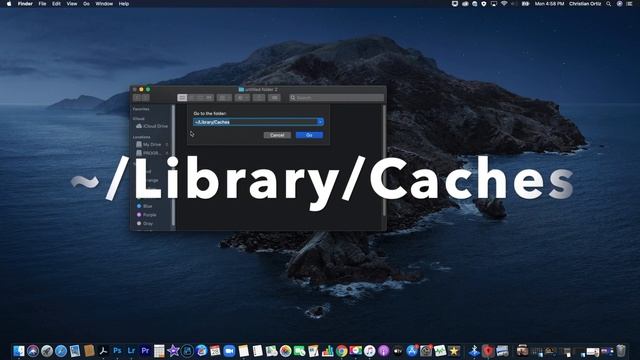The height and width of the screenshot is (360, 640).
Task: Open the Trash in the Dock
Action: pos(621,351)
